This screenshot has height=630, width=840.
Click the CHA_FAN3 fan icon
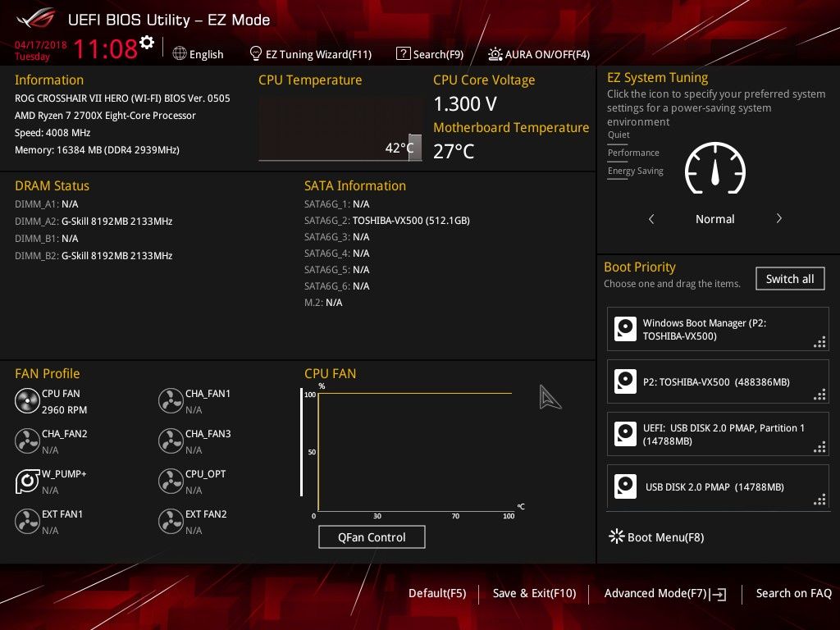click(x=171, y=441)
